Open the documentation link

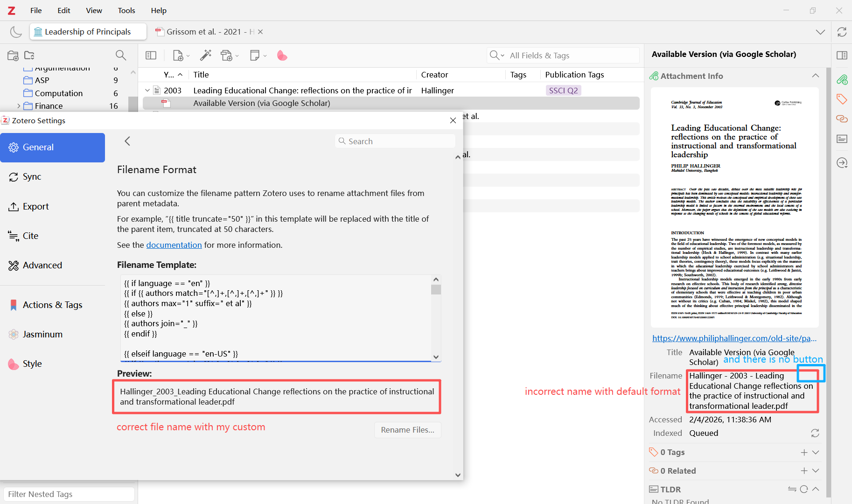[x=174, y=245]
